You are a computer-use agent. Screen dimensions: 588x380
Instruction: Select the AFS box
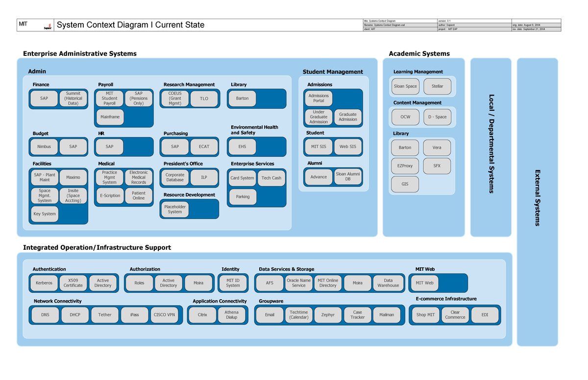[270, 283]
